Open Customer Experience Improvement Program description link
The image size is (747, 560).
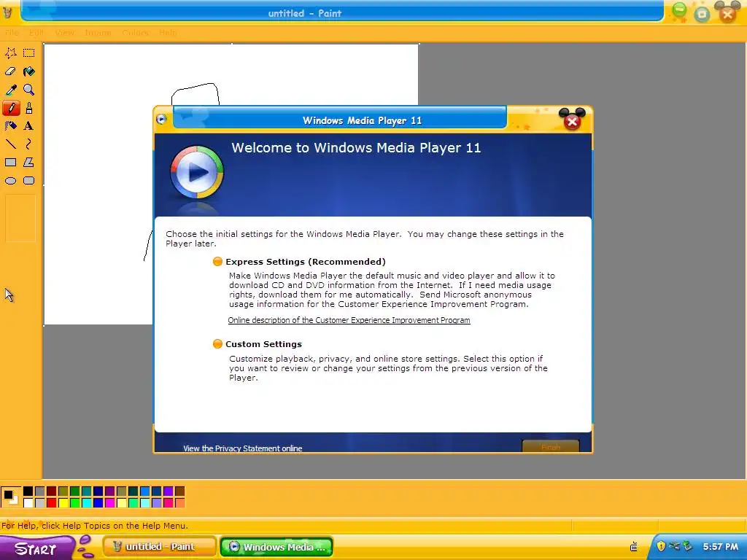pyautogui.click(x=349, y=320)
